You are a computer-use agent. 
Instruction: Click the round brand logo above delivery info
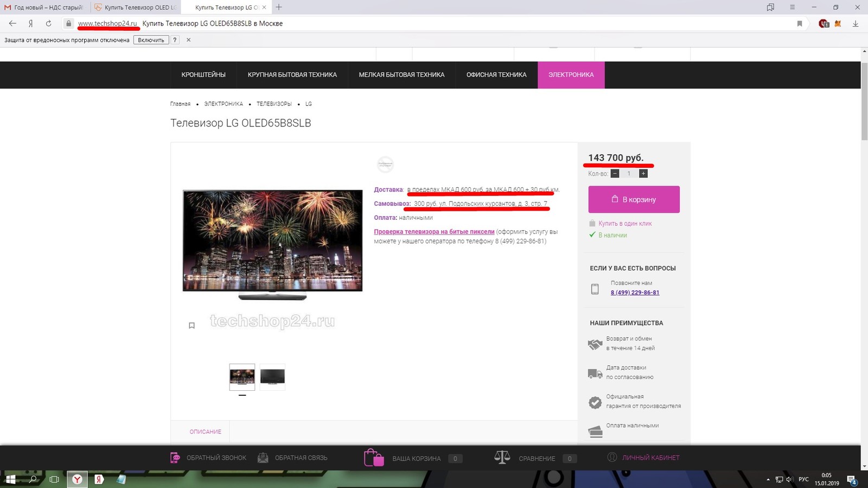[x=385, y=164]
